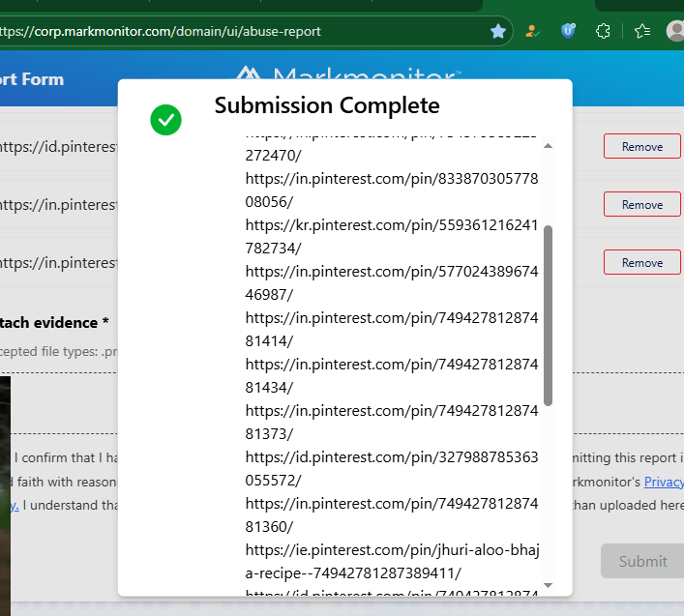
Task: Click the Attach evidence label
Action: coord(54,323)
